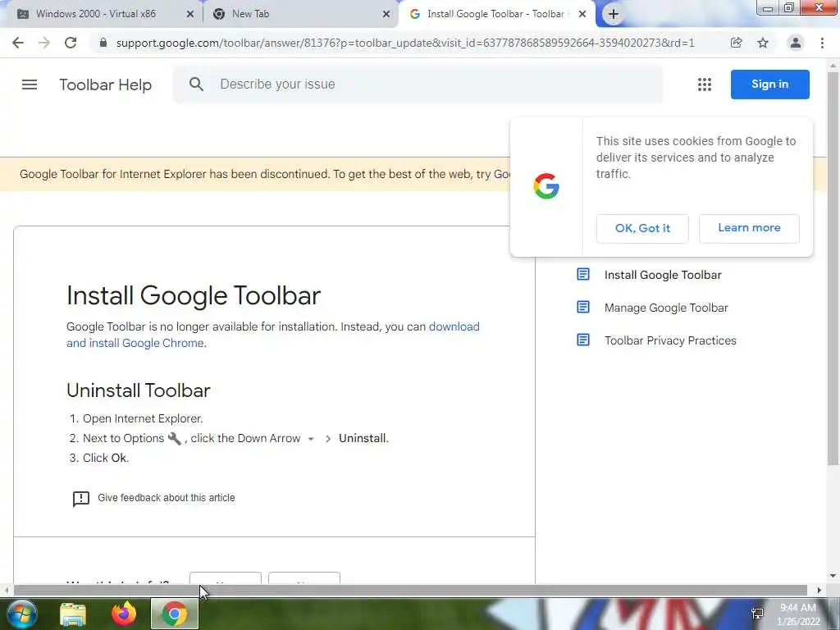Select the Install Google Toolbar tab
The image size is (840, 630).
(x=495, y=14)
